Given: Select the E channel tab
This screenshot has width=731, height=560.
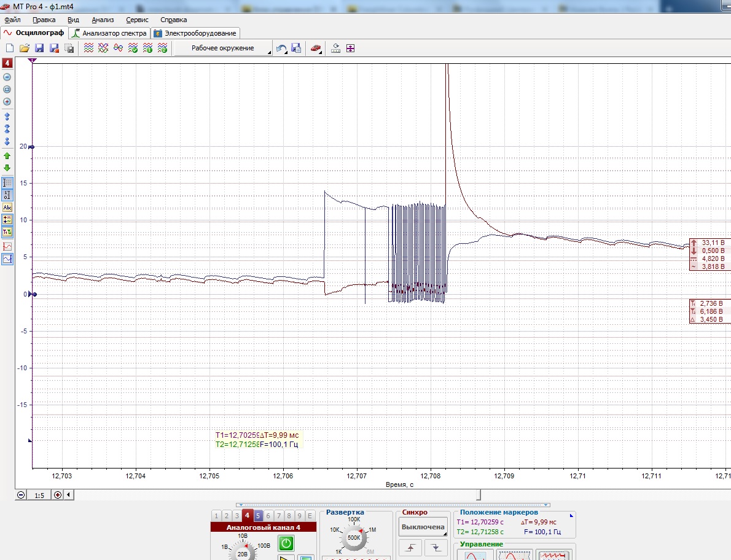Looking at the screenshot, I should pyautogui.click(x=310, y=516).
